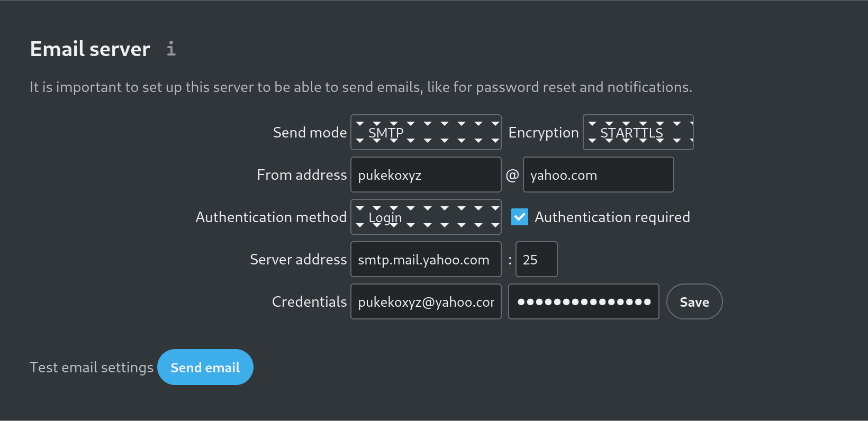Image resolution: width=868 pixels, height=421 pixels.
Task: Select SMTP in the Send mode selector
Action: pos(426,132)
